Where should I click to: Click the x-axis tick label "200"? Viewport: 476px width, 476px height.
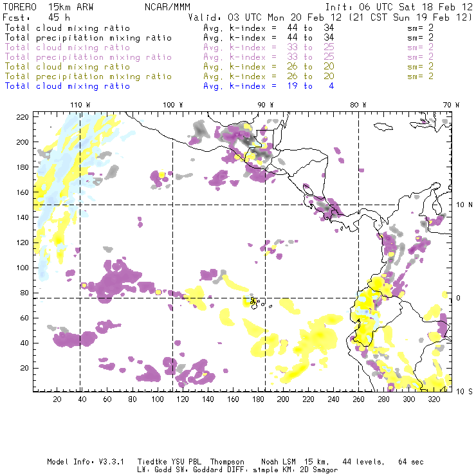[x=283, y=399]
